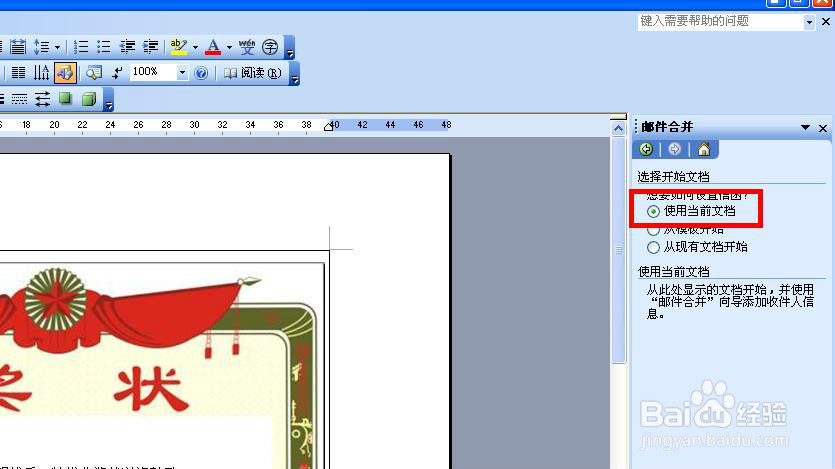Screen dimensions: 835x469
Task: Click the vertical scrollbar up arrow
Action: [618, 128]
